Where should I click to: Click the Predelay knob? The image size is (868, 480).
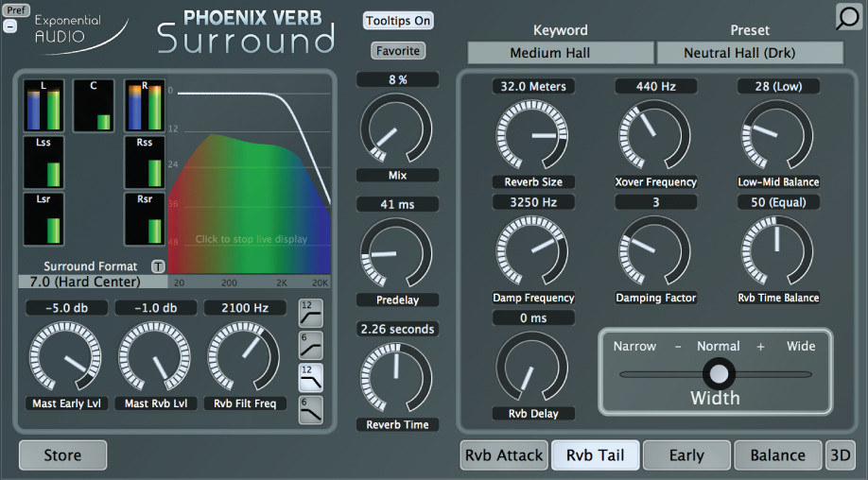396,253
